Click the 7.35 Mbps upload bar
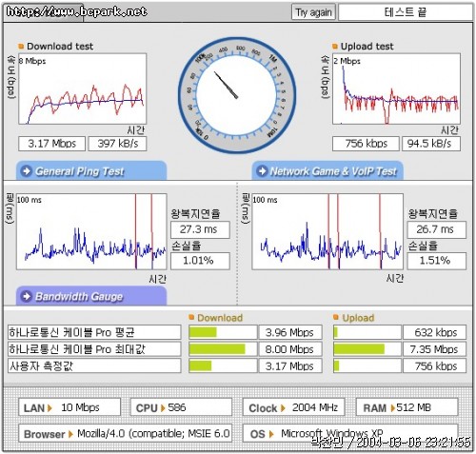The width and height of the screenshot is (476, 454). coord(367,349)
